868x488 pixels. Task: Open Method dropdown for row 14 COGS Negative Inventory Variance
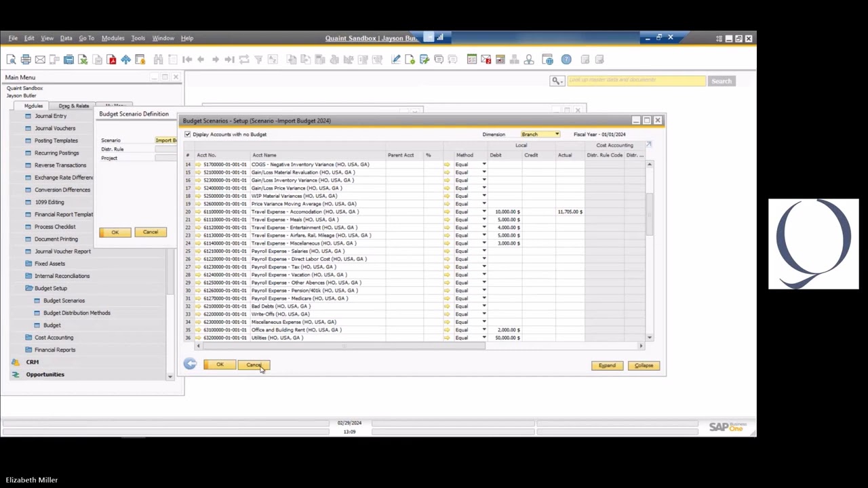[484, 164]
